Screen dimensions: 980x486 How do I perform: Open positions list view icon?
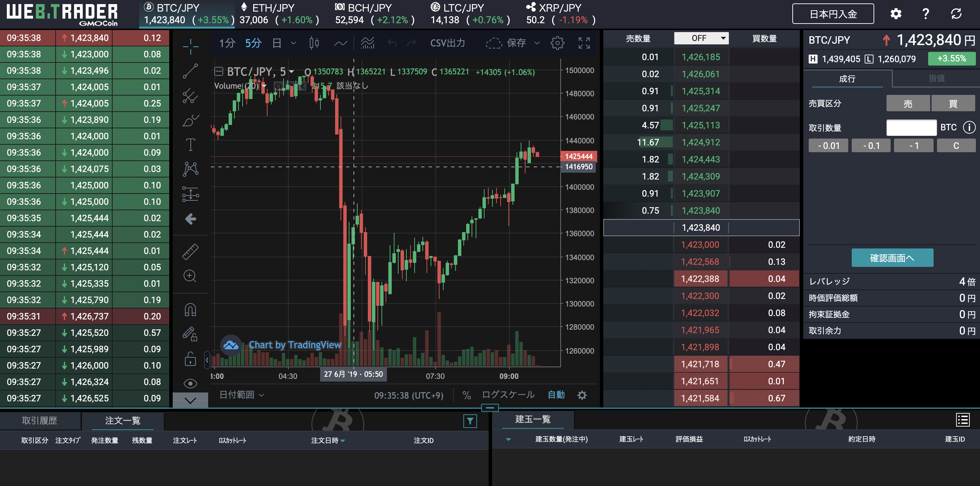point(963,420)
